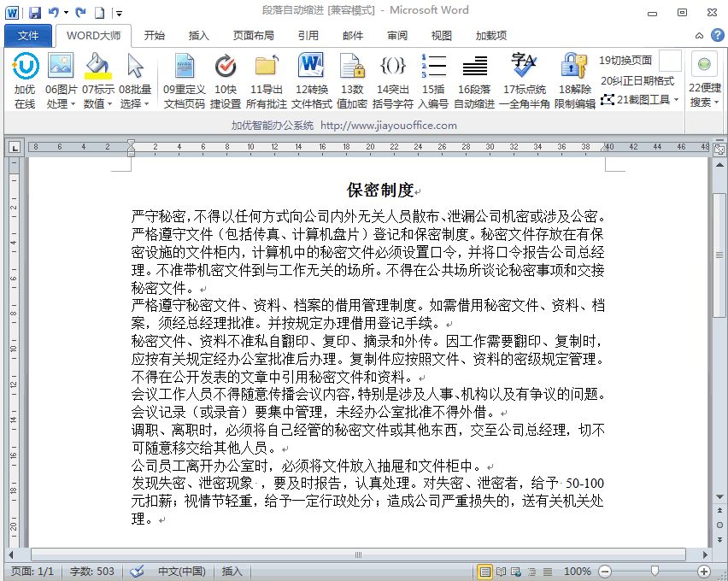Minimize the ribbon with caret button
728x581 pixels.
(699, 36)
